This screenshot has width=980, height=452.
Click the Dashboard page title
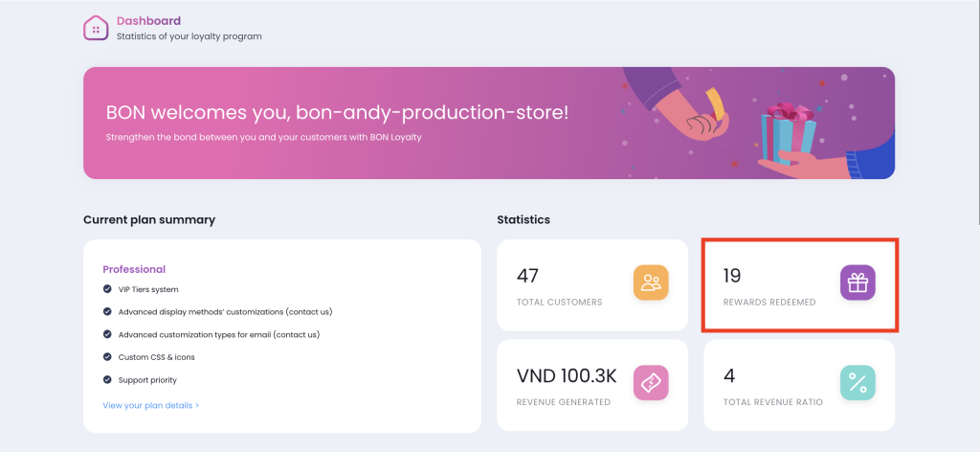tap(148, 20)
